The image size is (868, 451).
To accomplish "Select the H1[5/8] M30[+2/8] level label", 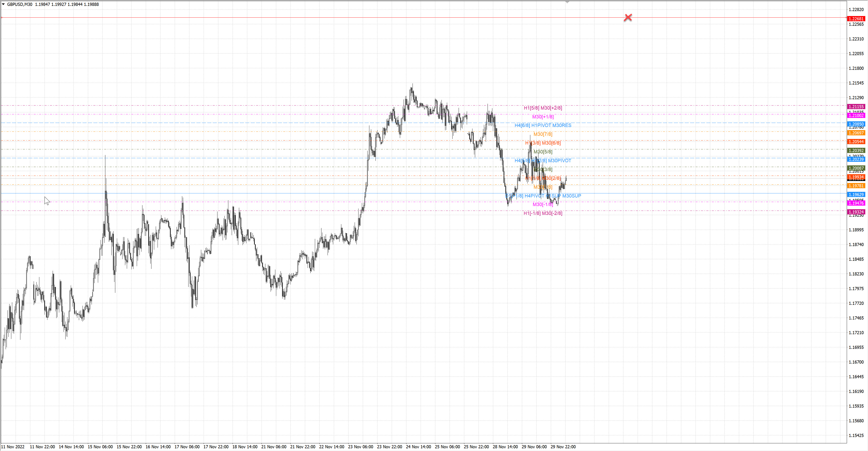I will tap(542, 108).
